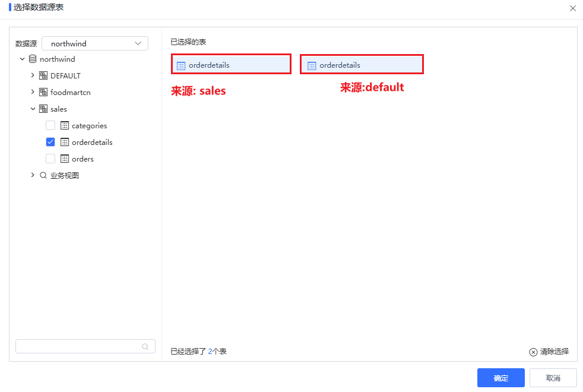This screenshot has width=583, height=392.
Task: Click the northwind root label in tree
Action: click(57, 59)
